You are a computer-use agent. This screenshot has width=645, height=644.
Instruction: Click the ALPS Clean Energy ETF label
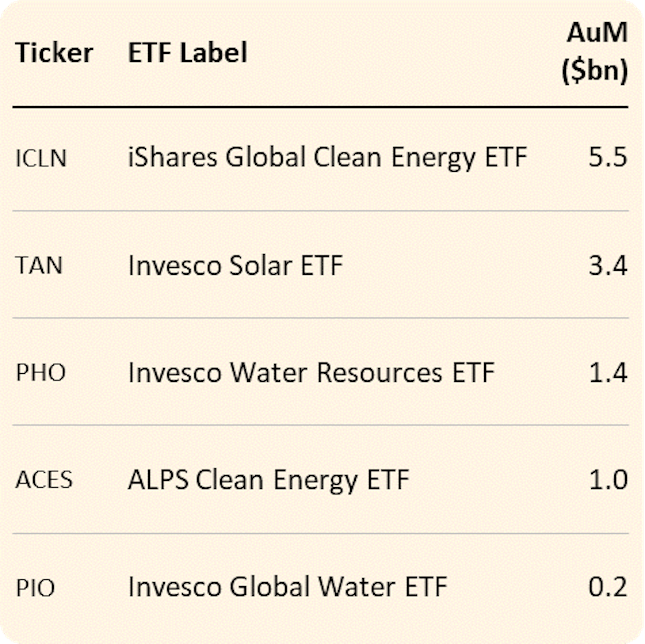(x=268, y=480)
